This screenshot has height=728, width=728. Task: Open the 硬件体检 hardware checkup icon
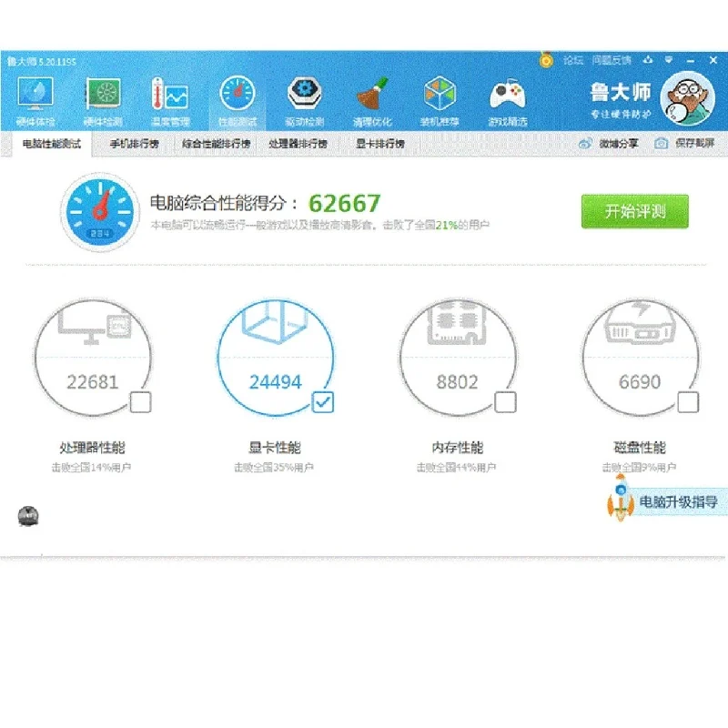pyautogui.click(x=35, y=101)
